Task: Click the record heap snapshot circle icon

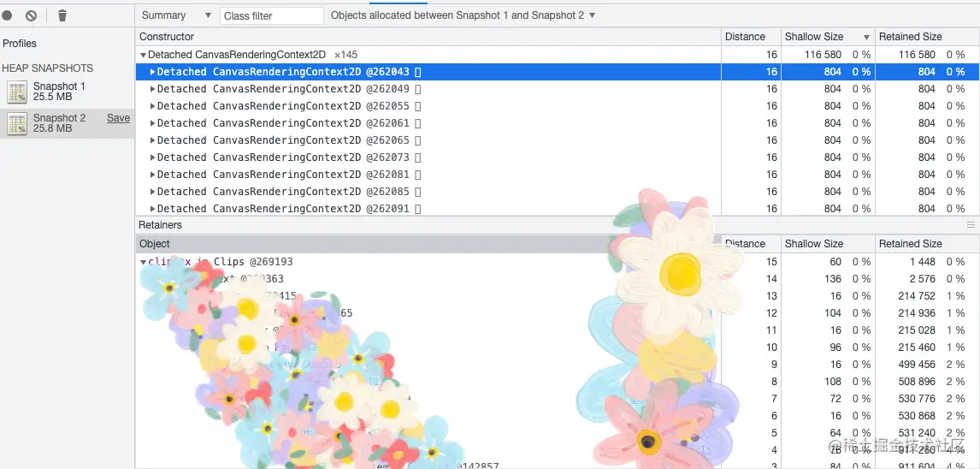Action: pyautogui.click(x=7, y=15)
